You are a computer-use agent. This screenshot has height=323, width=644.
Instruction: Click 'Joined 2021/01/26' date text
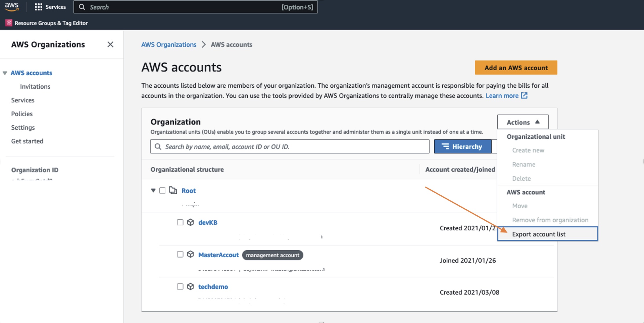point(468,260)
